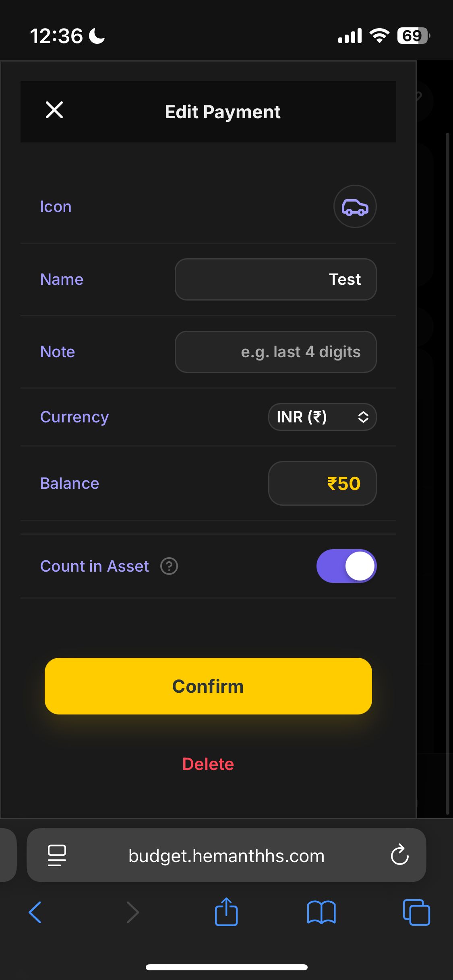This screenshot has height=980, width=453.
Task: Show Safari tabs overview icon
Action: (x=416, y=912)
